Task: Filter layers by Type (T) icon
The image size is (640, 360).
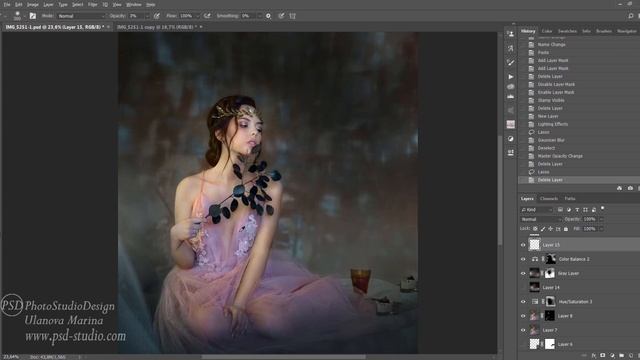Action: click(577, 209)
